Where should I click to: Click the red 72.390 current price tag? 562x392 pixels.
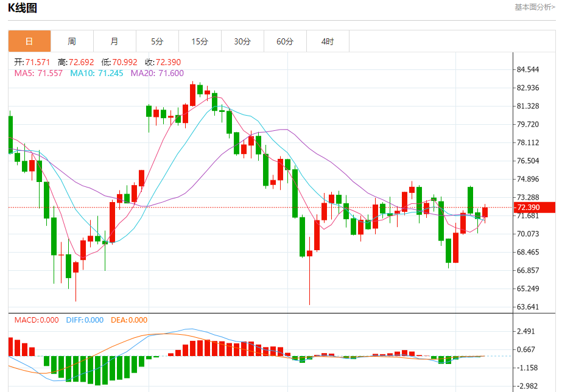coord(535,207)
